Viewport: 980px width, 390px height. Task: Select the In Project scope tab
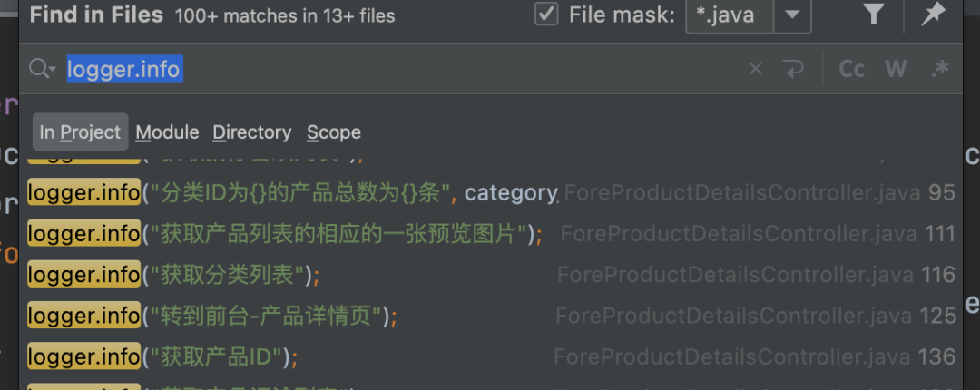[80, 132]
